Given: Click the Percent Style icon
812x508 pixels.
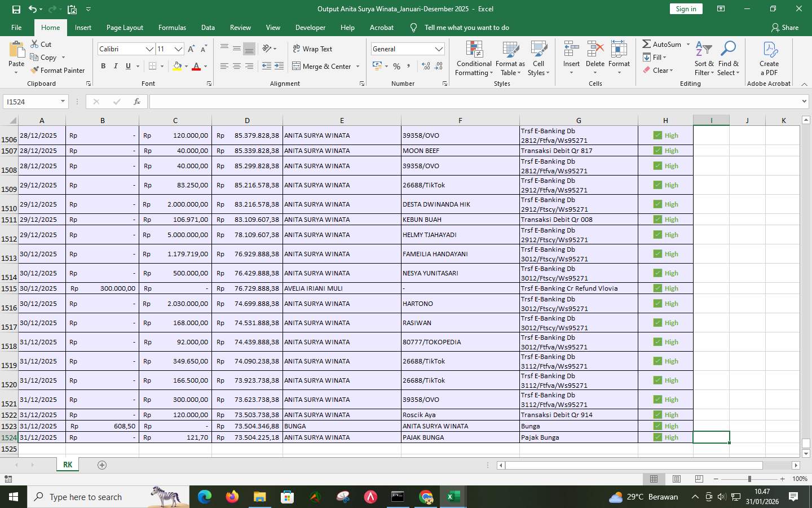Looking at the screenshot, I should pos(396,66).
